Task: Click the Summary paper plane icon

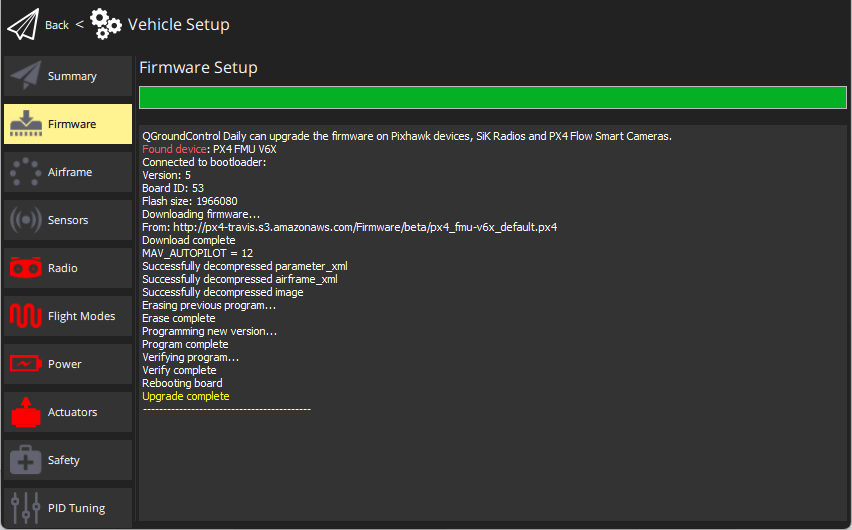Action: 25,76
